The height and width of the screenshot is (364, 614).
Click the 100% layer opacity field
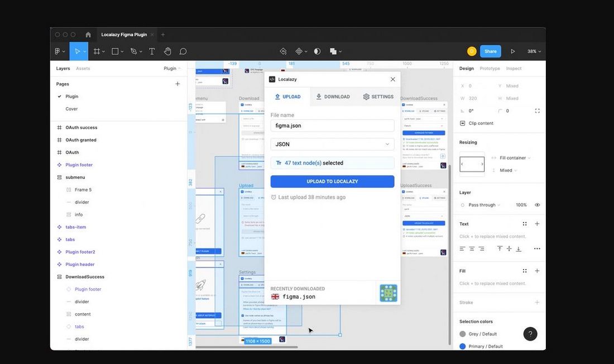[x=521, y=205]
